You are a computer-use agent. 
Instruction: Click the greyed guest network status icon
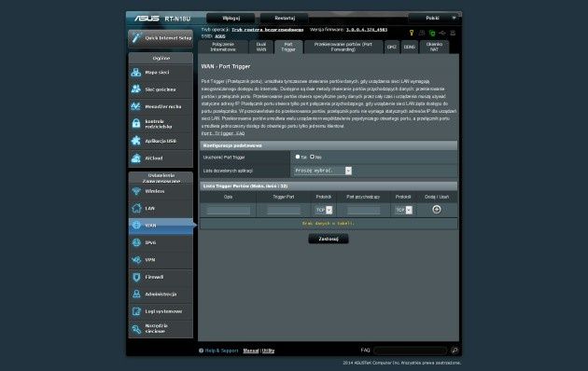[x=422, y=33]
